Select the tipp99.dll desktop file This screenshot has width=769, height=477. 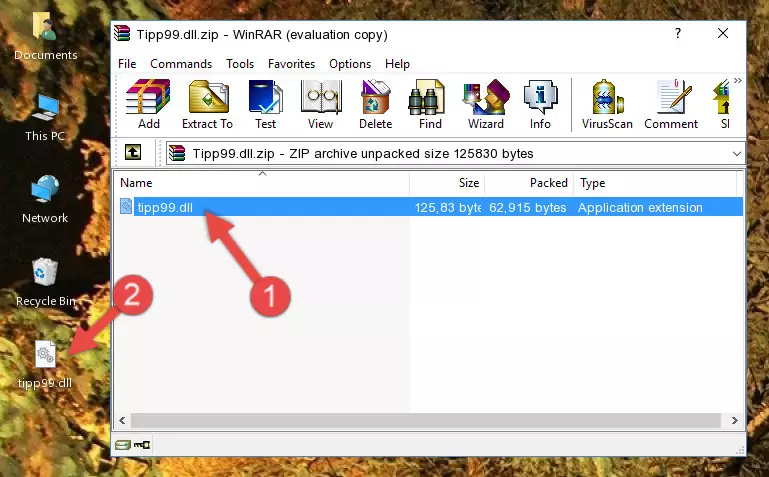point(45,365)
